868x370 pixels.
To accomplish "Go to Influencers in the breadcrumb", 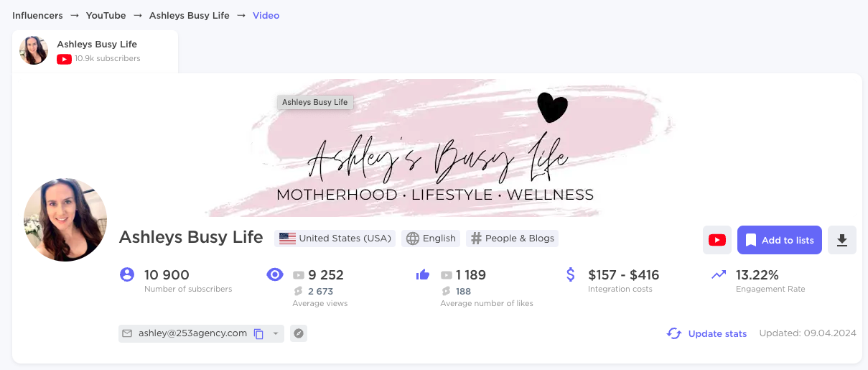I will [37, 15].
